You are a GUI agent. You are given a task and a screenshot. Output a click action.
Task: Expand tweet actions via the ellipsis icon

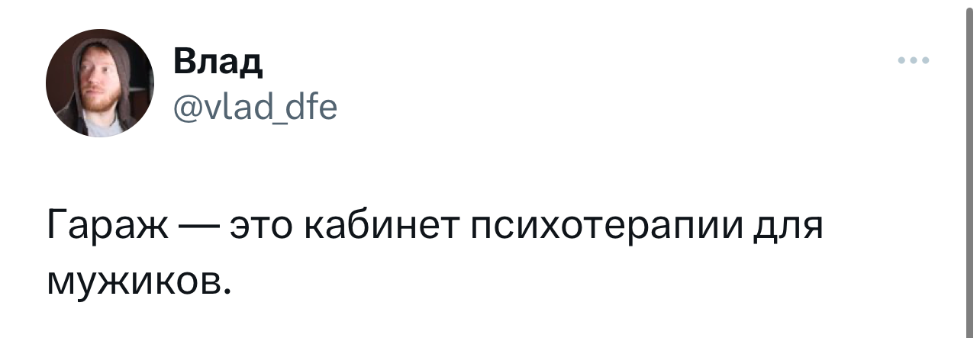pyautogui.click(x=914, y=60)
